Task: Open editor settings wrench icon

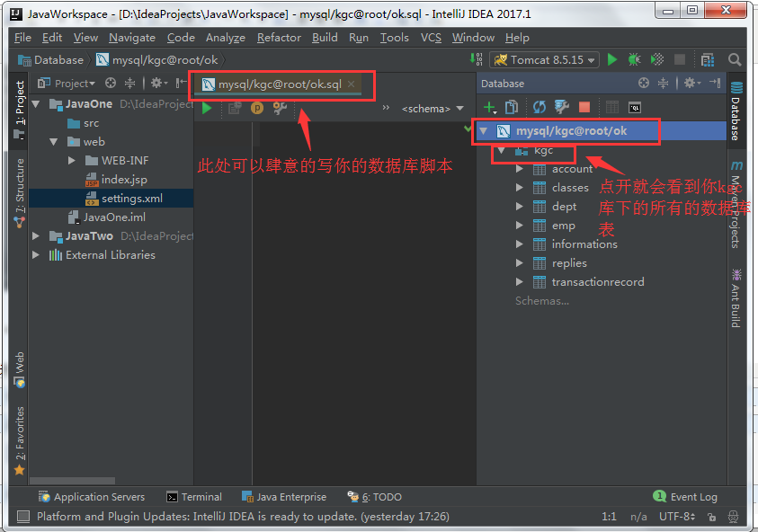Action: click(280, 108)
